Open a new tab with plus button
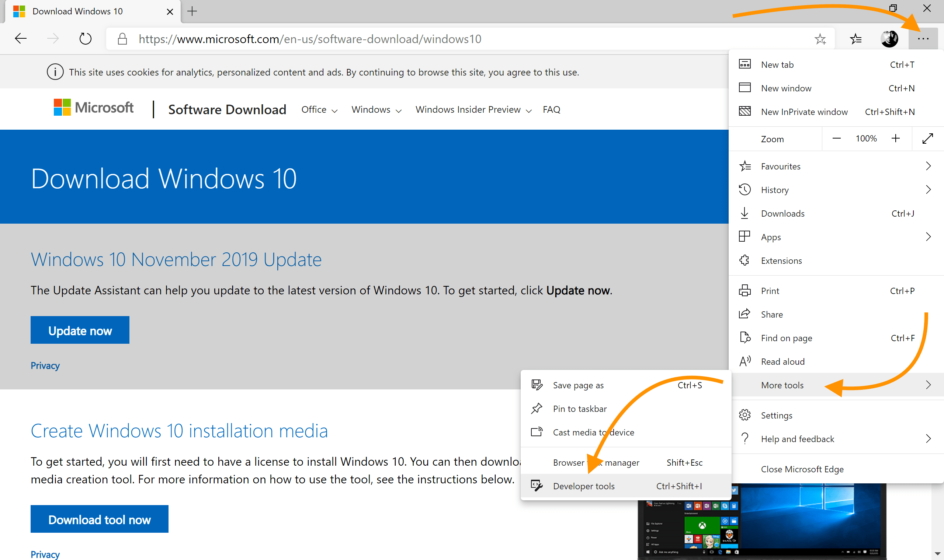This screenshot has width=944, height=560. click(x=192, y=11)
